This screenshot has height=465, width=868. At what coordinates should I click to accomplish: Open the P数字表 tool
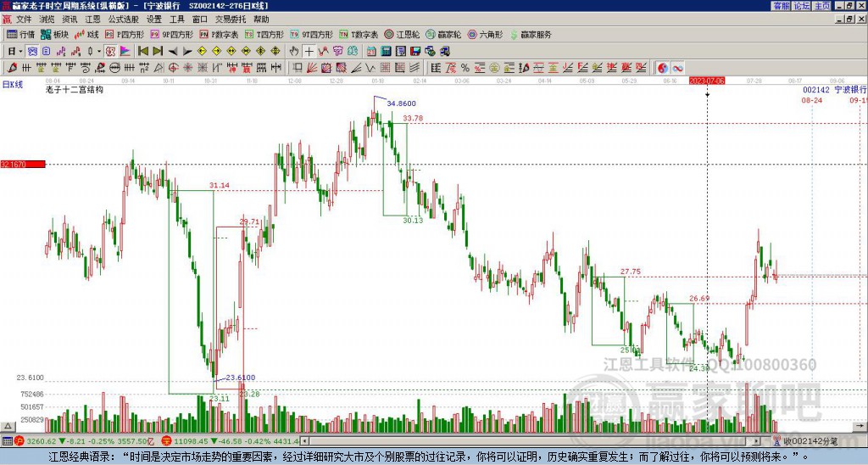220,34
